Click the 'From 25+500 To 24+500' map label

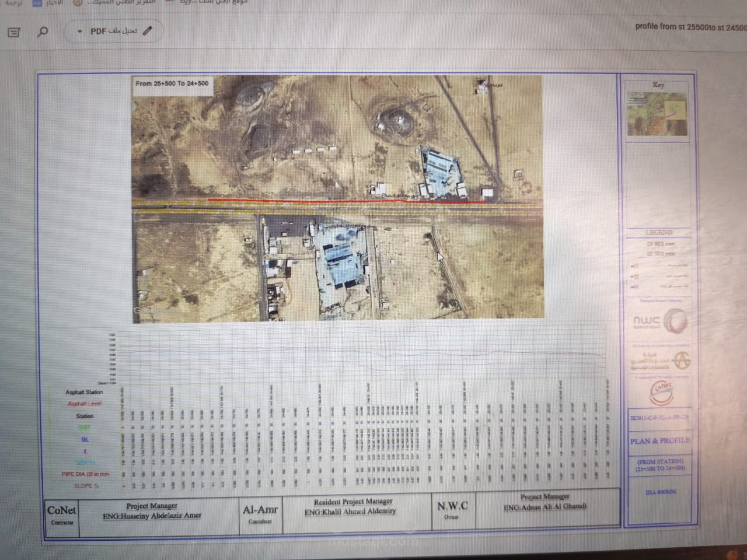172,83
